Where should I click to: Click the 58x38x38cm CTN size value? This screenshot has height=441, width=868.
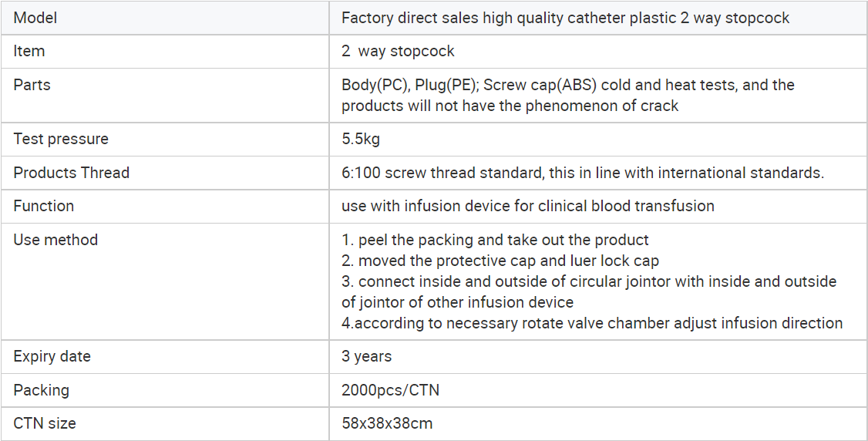[387, 424]
